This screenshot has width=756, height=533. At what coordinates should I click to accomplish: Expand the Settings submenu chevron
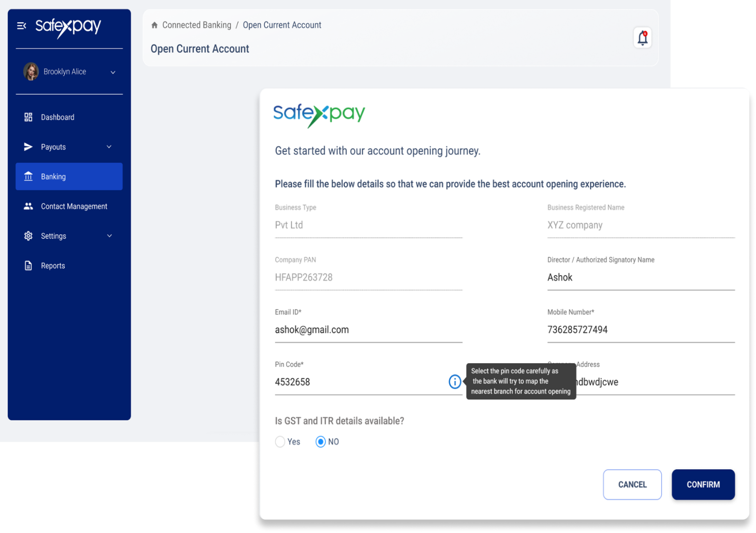click(x=109, y=236)
